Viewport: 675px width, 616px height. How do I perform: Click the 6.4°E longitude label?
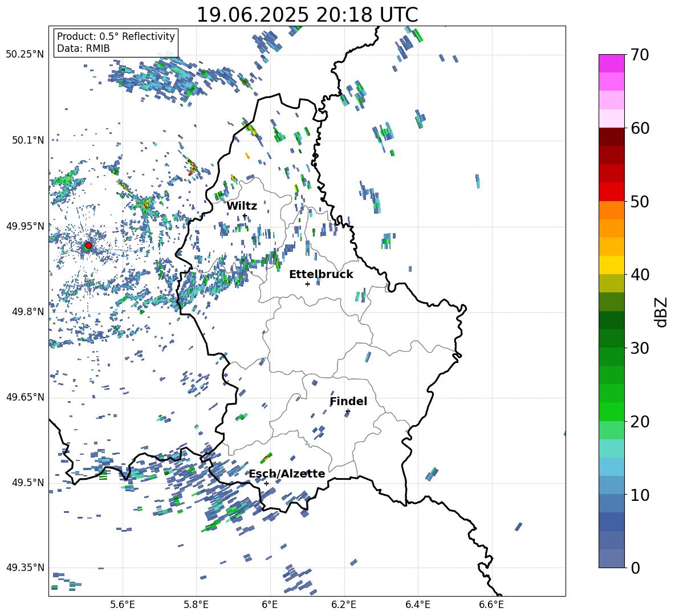(x=417, y=605)
